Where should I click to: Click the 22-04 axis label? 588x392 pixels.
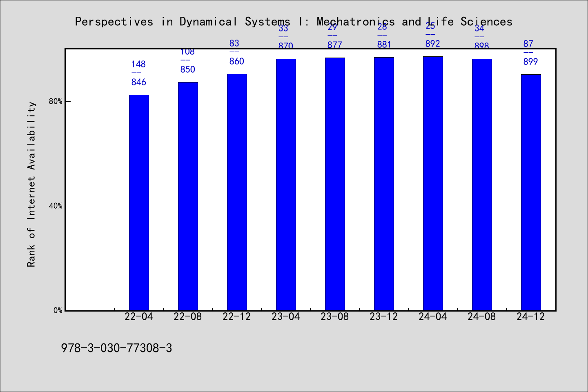pyautogui.click(x=139, y=316)
